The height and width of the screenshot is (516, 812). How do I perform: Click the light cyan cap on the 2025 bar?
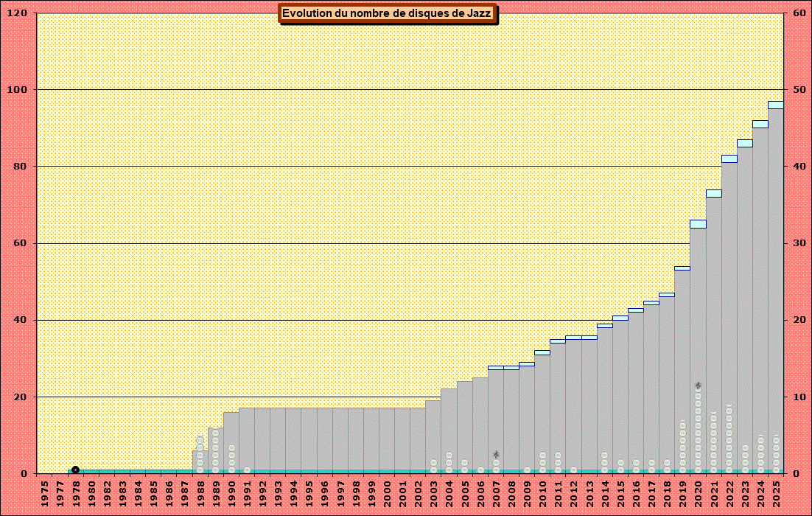pyautogui.click(x=776, y=105)
